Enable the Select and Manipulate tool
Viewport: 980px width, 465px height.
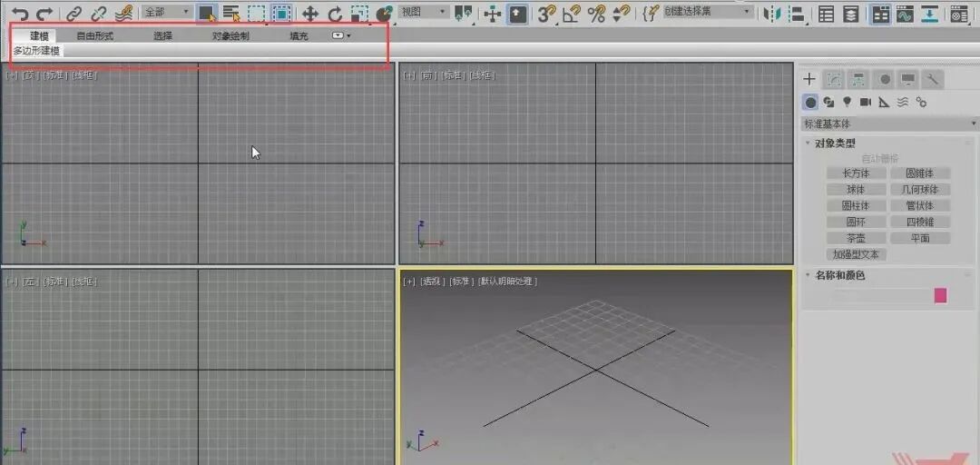click(x=493, y=14)
